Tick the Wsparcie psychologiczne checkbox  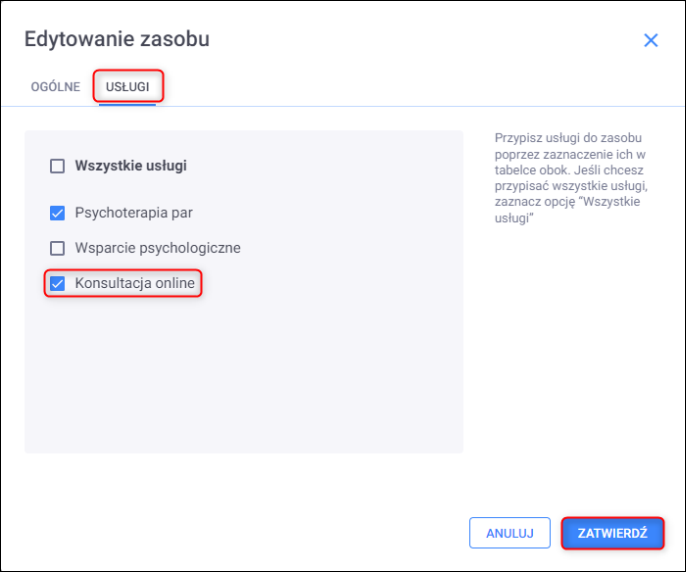coord(57,248)
